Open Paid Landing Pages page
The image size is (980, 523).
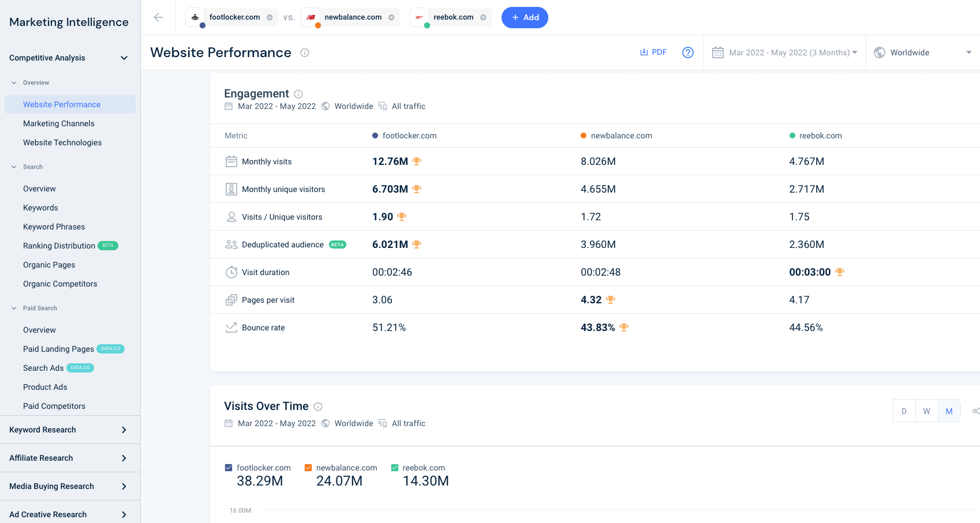point(58,349)
